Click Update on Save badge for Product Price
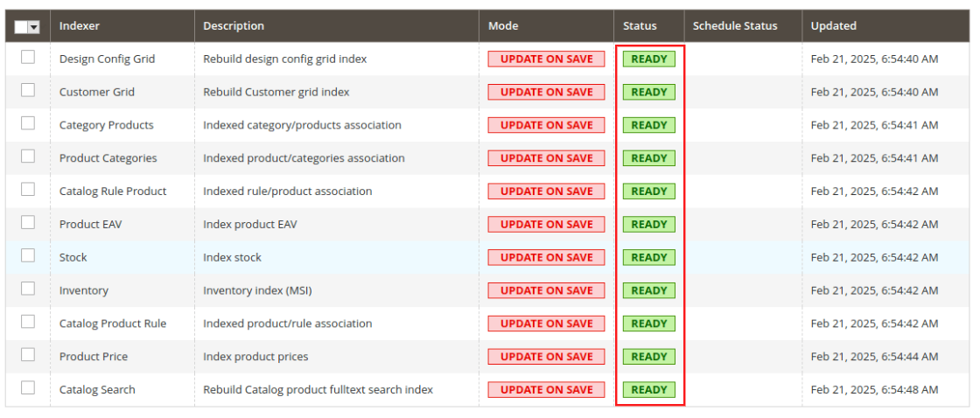 click(546, 357)
